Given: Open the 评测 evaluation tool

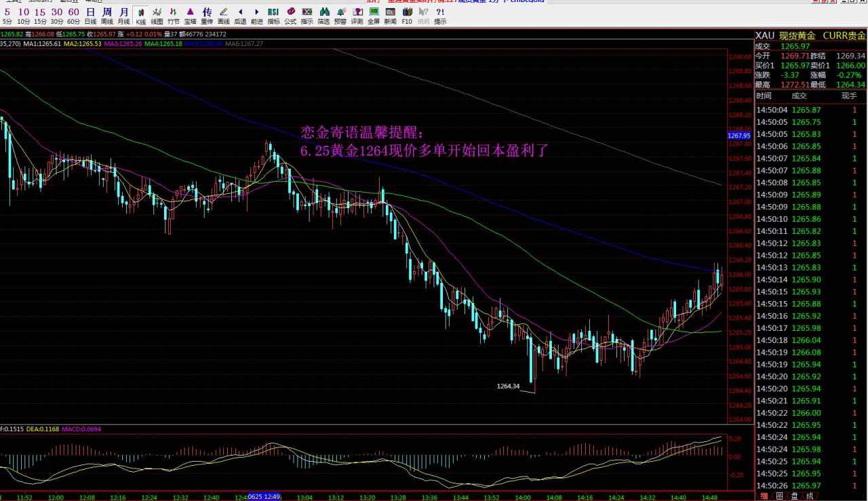Looking at the screenshot, I should click(x=357, y=16).
